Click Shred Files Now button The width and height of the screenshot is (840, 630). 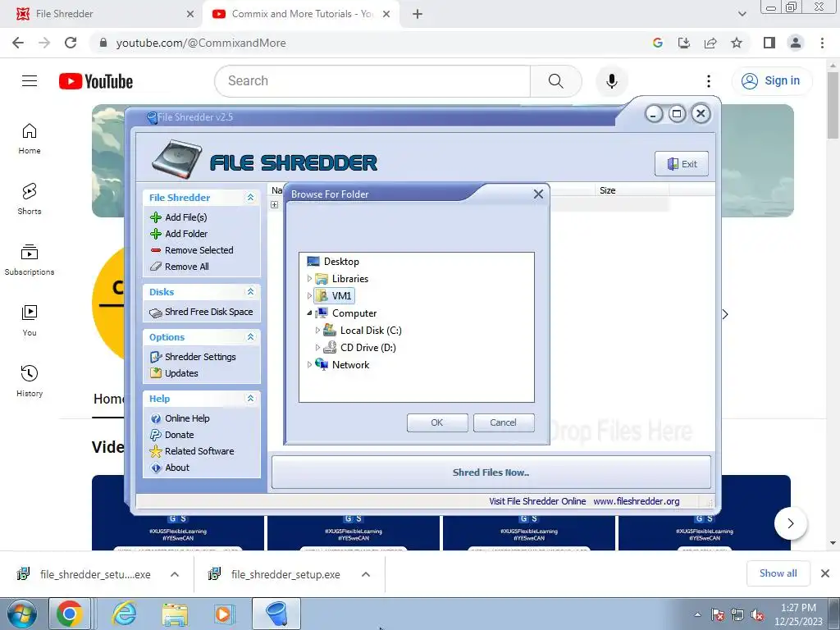491,472
